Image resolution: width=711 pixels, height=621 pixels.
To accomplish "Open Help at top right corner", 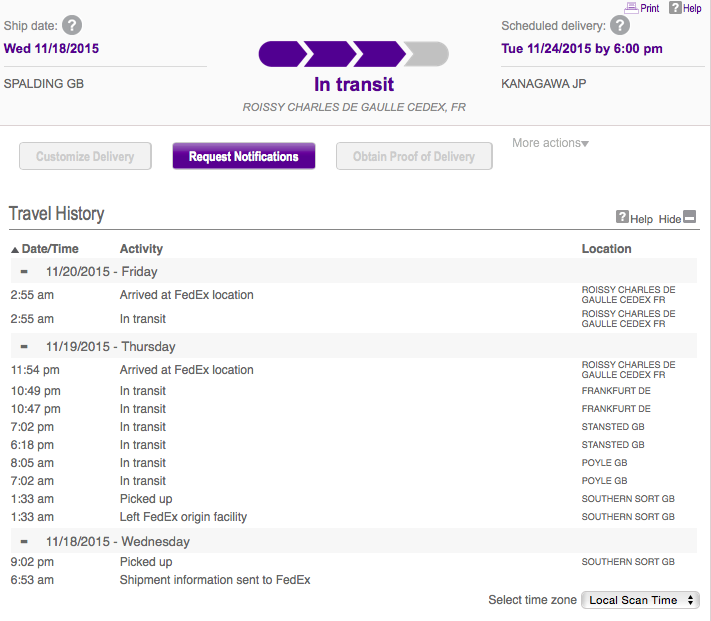I will (685, 8).
